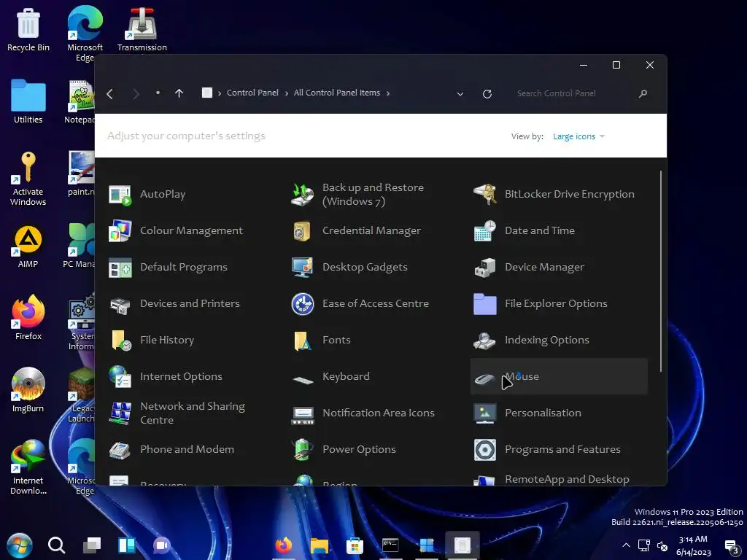Open the Fonts folder icon
747x560 pixels.
click(x=303, y=341)
